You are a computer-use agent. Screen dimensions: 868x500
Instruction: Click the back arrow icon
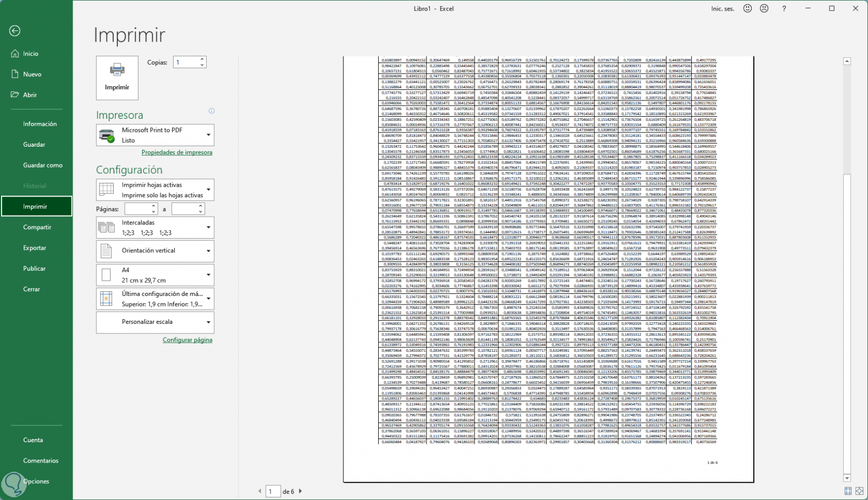pos(15,31)
